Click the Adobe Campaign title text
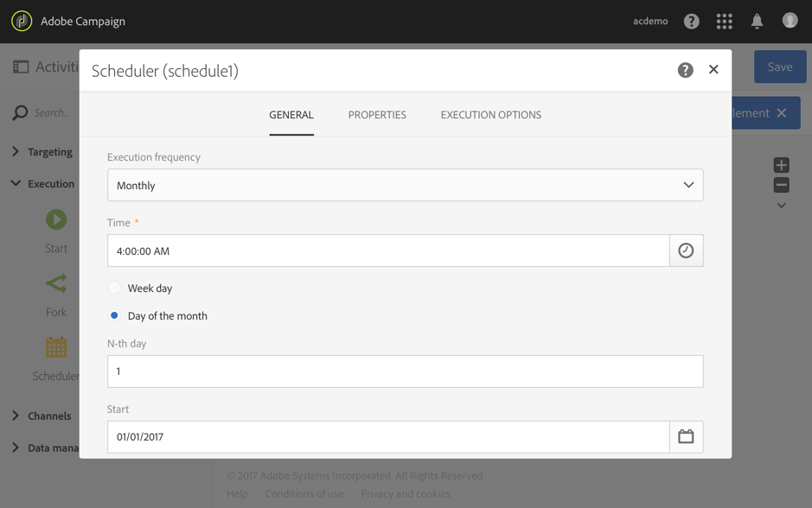Viewport: 812px width, 508px height. pyautogui.click(x=83, y=22)
